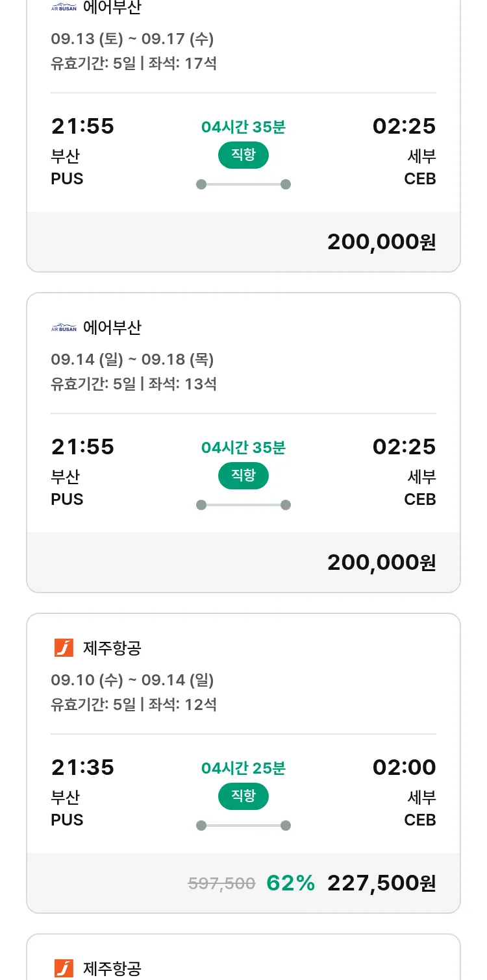Click the Air Busan logo in the 09.14 flight card
This screenshot has width=487, height=980.
[x=64, y=328]
